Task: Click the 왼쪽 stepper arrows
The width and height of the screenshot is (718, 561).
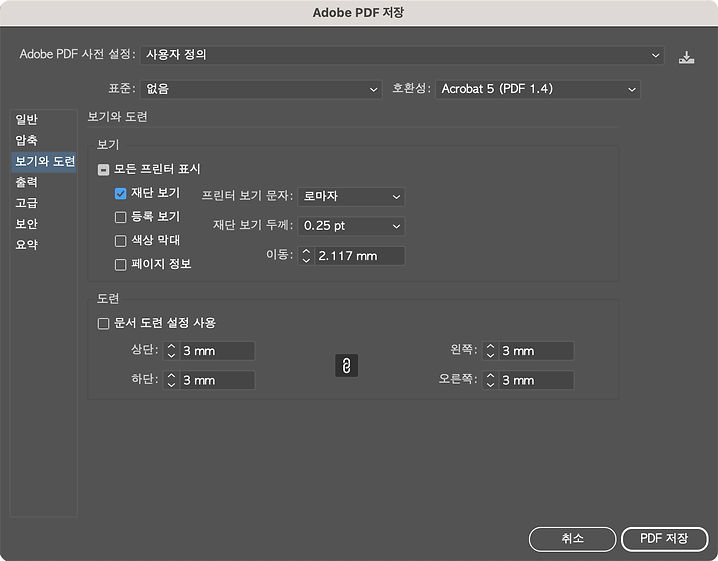Action: point(490,351)
